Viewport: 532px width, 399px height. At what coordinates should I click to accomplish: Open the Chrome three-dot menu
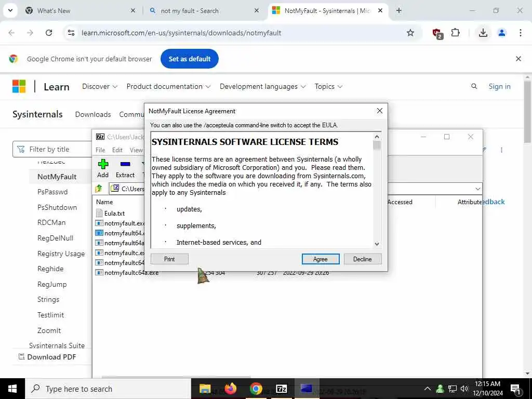point(521,33)
